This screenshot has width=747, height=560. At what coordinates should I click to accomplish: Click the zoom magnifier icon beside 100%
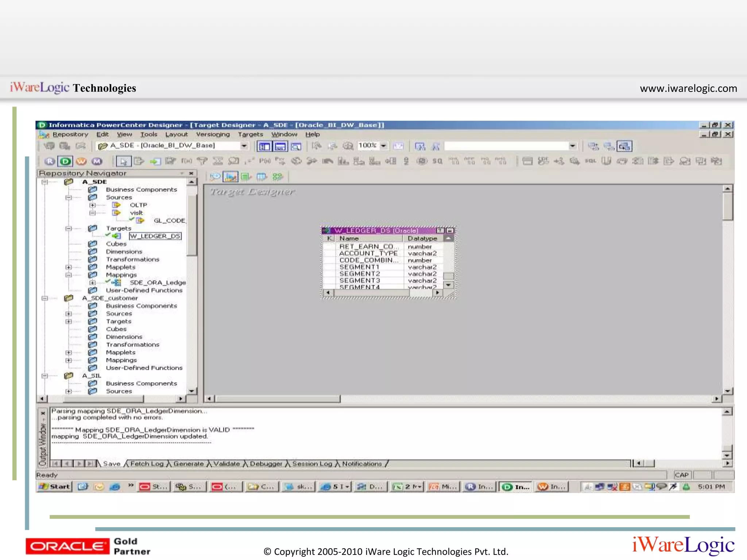[x=348, y=147]
